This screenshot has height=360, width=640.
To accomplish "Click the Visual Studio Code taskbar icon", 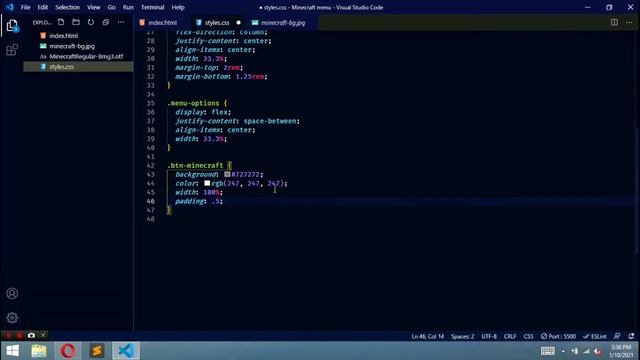I will pyautogui.click(x=126, y=351).
